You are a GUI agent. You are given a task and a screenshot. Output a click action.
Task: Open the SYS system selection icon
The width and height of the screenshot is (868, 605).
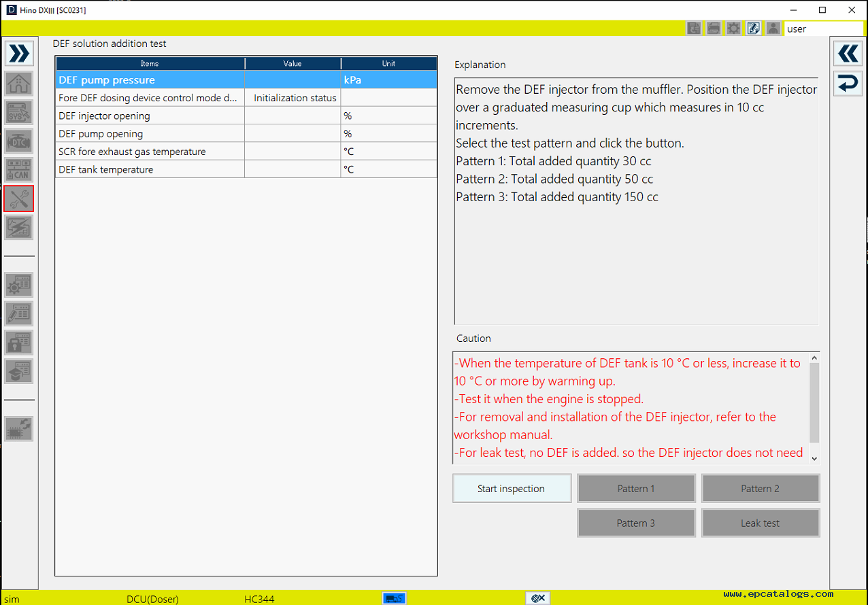[19, 112]
